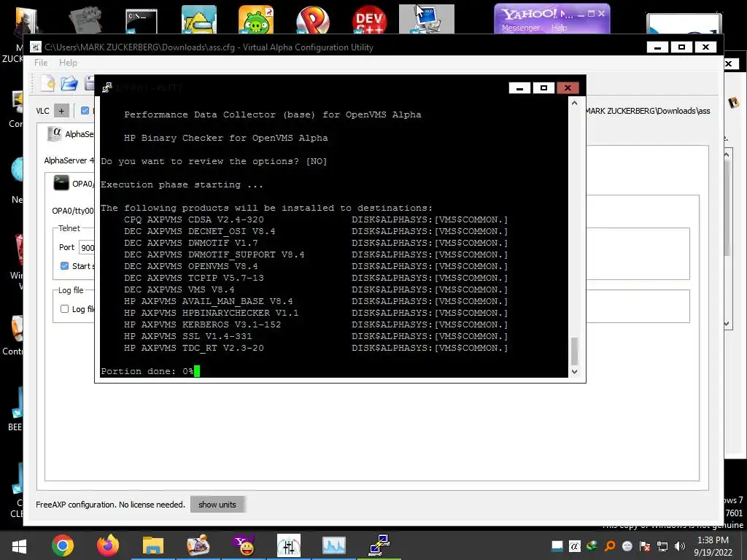The height and width of the screenshot is (560, 747).
Task: Enable the Log file checkbox
Action: 64,308
